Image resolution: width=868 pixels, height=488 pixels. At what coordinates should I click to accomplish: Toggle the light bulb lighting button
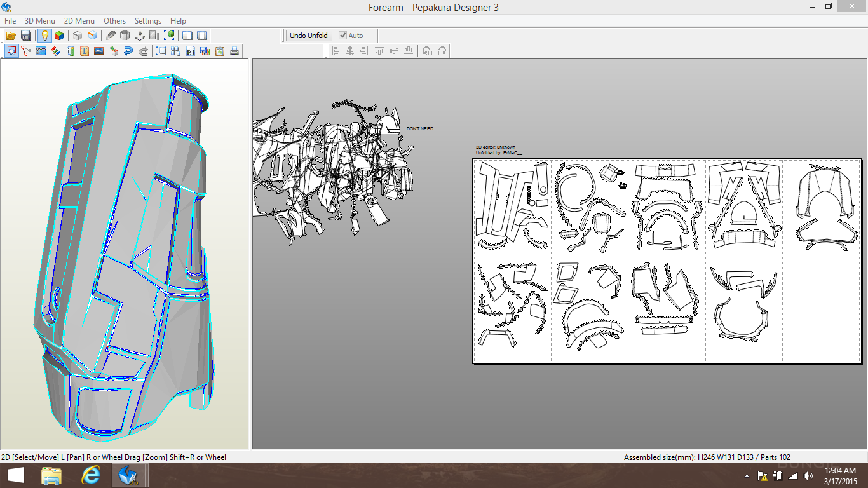tap(44, 36)
